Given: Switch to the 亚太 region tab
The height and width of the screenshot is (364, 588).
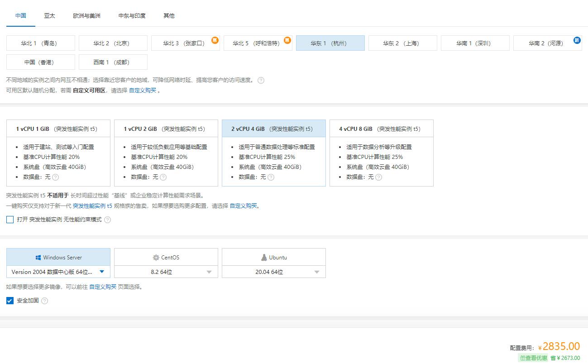Looking at the screenshot, I should tap(49, 15).
